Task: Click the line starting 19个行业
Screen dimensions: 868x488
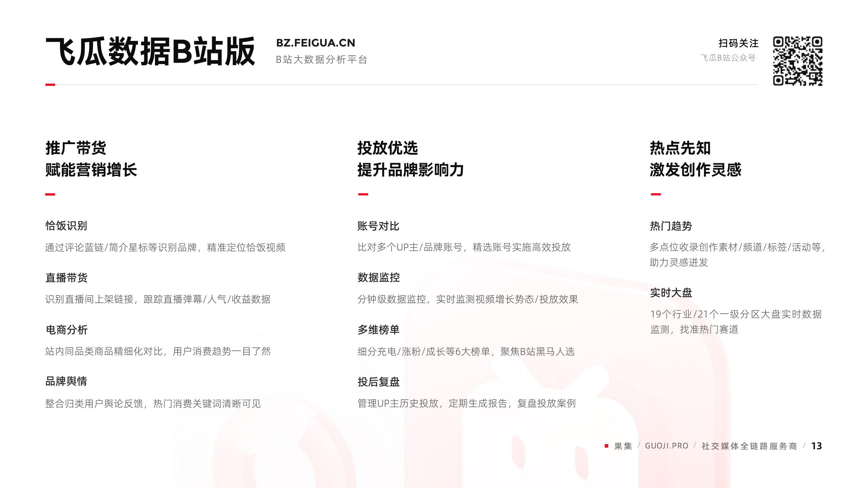Action: [x=736, y=314]
